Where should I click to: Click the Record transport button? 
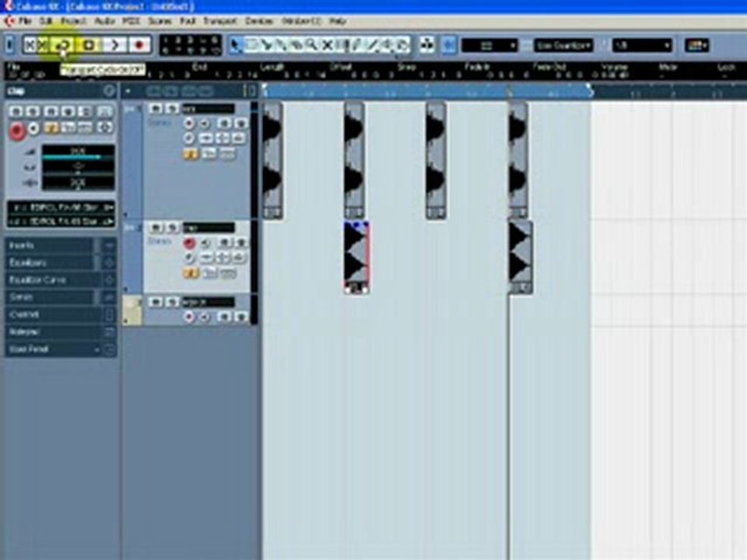coord(139,45)
